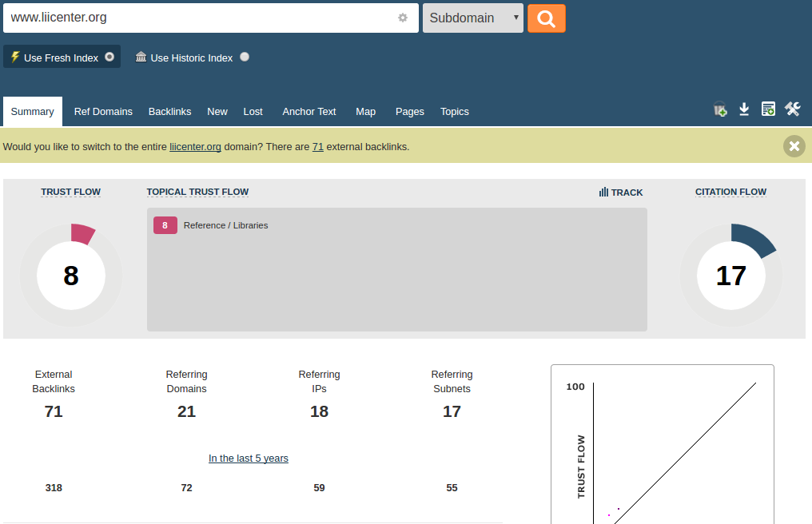Click the TRUST FLOW heading
The image size is (812, 524).
point(71,192)
